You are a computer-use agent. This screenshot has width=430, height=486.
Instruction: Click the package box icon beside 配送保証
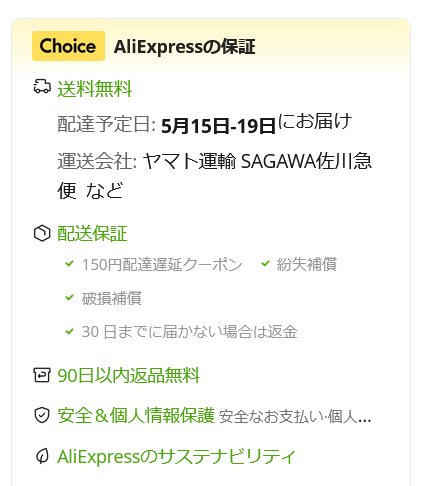click(42, 233)
